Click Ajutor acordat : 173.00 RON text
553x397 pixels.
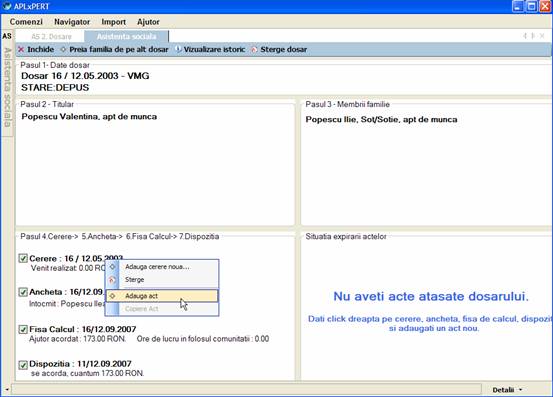point(77,339)
